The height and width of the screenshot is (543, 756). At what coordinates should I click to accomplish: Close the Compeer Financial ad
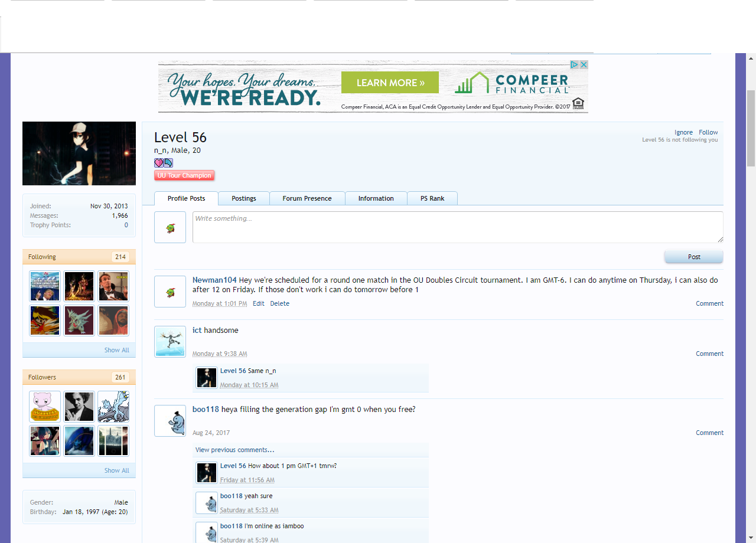pos(584,64)
